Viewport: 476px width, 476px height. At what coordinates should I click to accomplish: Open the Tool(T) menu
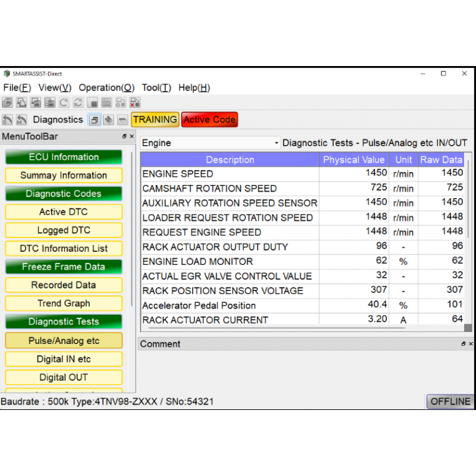pyautogui.click(x=156, y=87)
